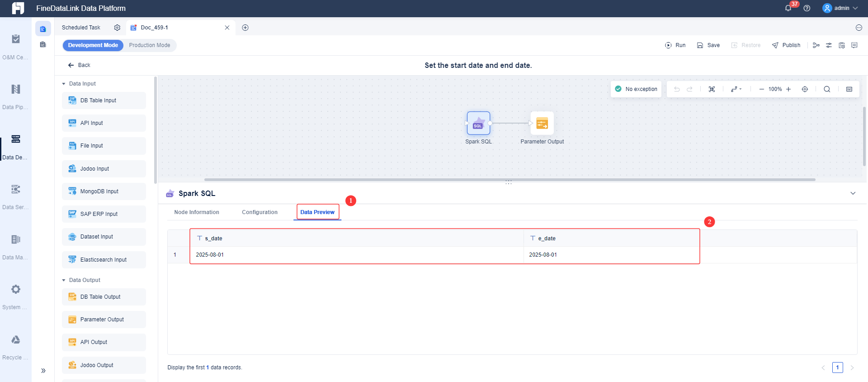
Task: Open the Recycle bin section
Action: pos(15,347)
